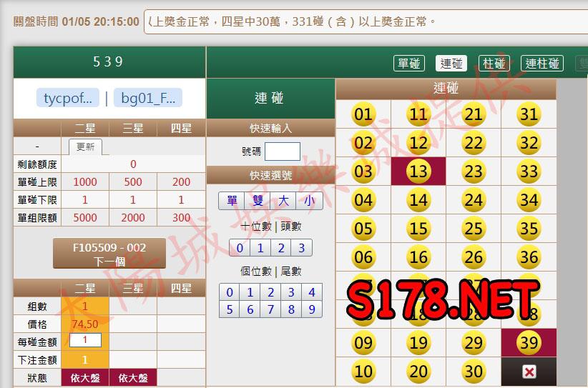Viewport: 588px width, 388px height.
Task: Click the 74.50 price value
Action: click(x=85, y=324)
